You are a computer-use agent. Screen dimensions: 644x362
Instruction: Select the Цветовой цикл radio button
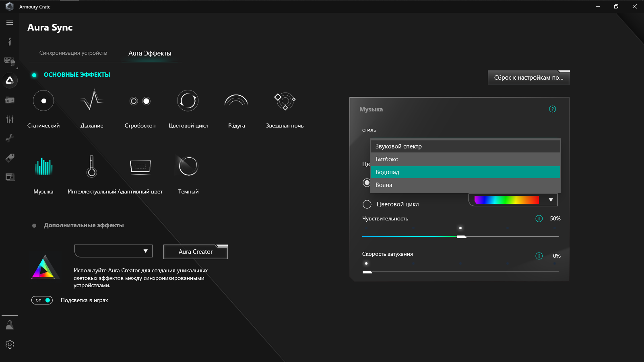[x=367, y=204]
